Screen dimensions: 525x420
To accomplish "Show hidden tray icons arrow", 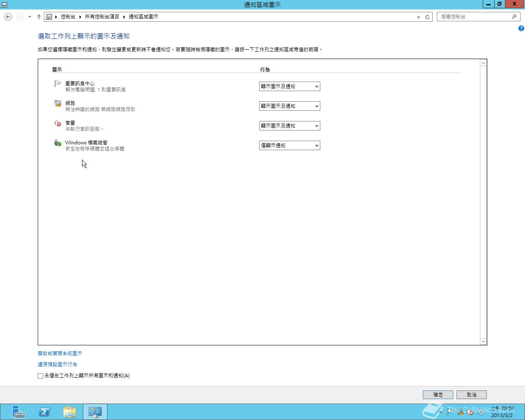I will point(441,411).
